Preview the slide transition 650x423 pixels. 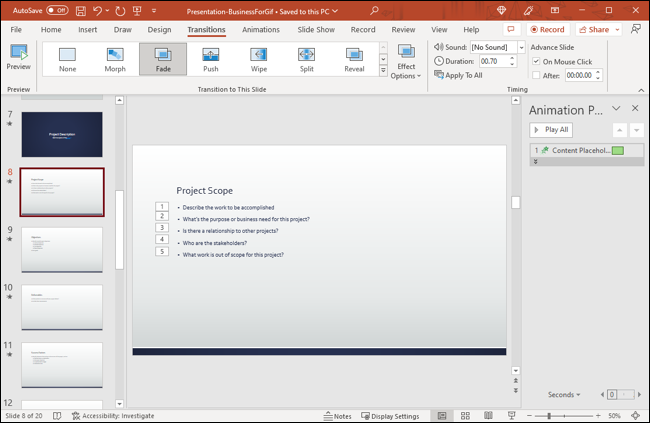[19, 58]
